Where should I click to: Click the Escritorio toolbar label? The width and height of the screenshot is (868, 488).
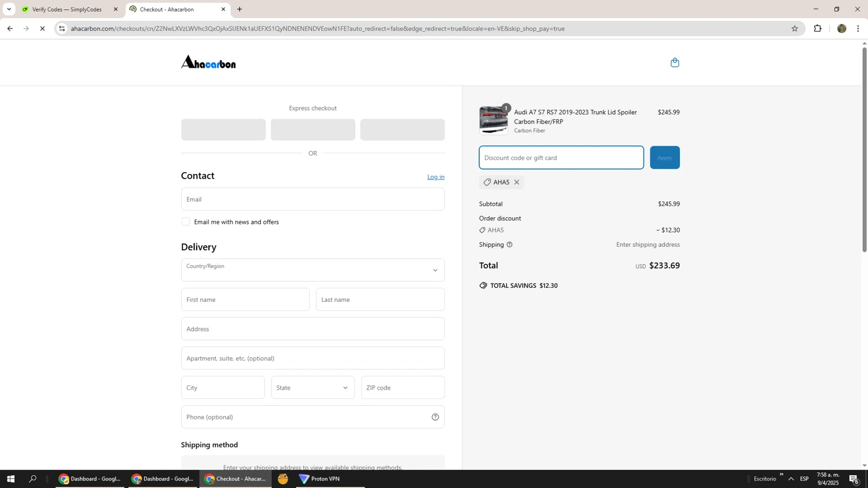(765, 479)
